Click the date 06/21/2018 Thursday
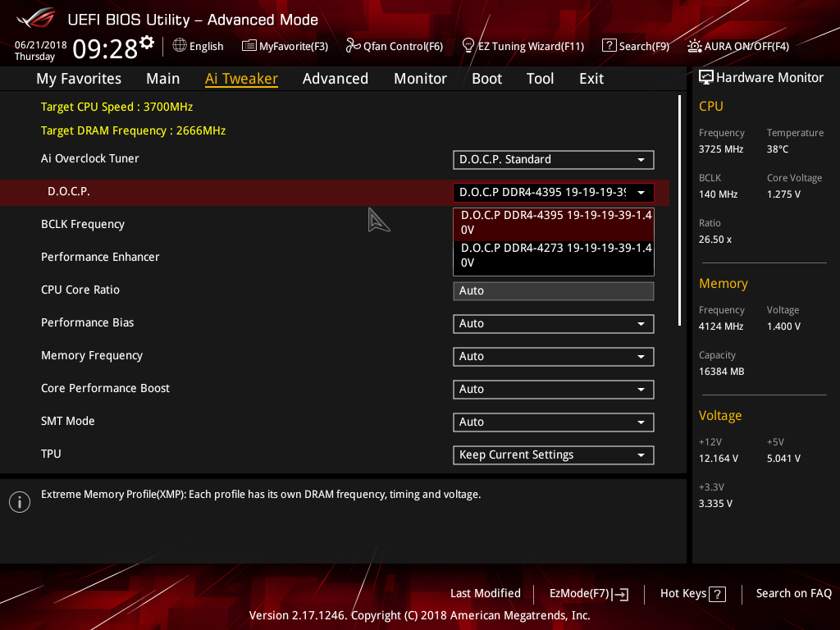The image size is (840, 630). [40, 51]
